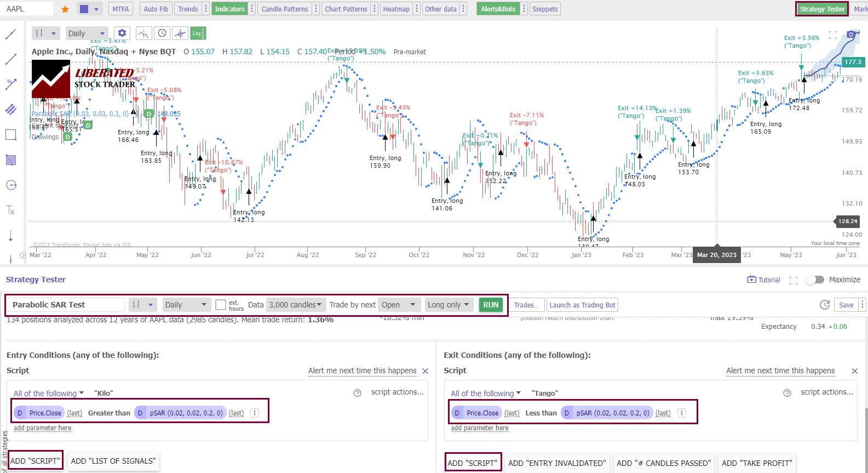Expand Strategy Tester panel with fullscreen icon
Viewport: 868px width, 473px height.
tap(793, 280)
